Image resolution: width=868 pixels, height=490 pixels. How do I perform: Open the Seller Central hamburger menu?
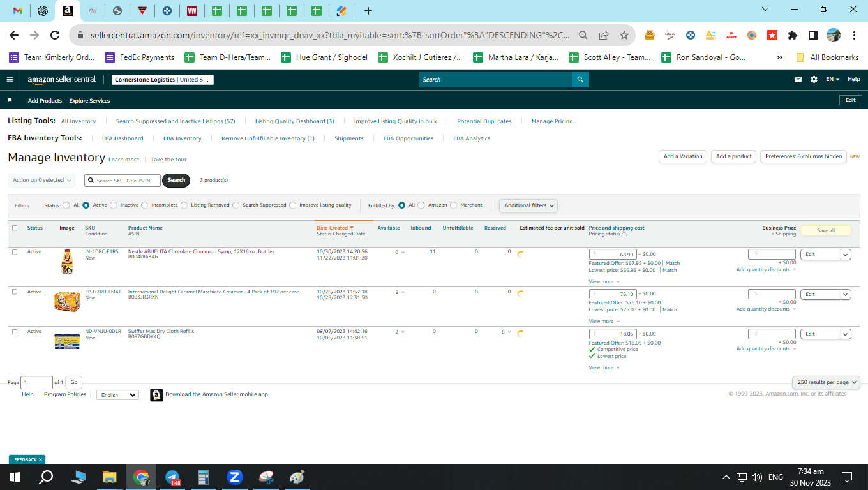(x=10, y=80)
